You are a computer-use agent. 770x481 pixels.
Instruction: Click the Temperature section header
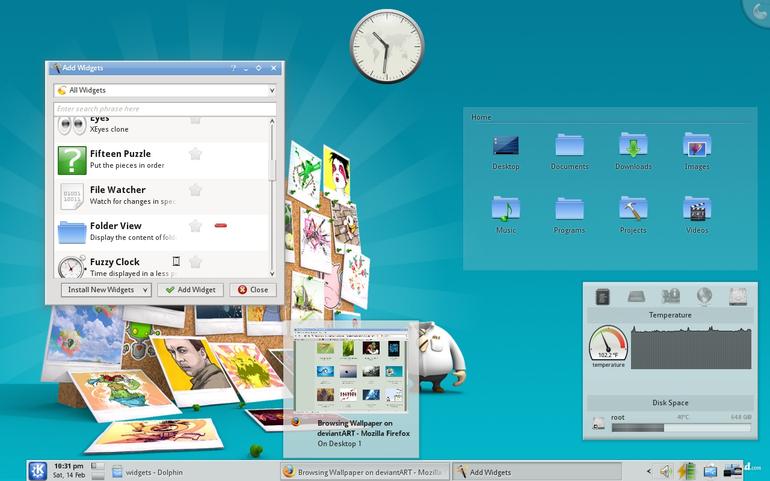(670, 315)
